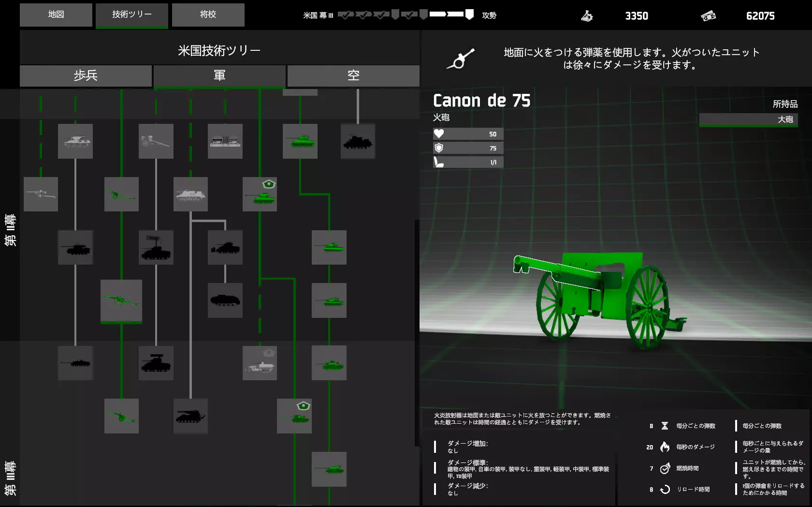Select the black launcher-topped tank node in 第 III 幕
This screenshot has width=812, height=507.
[156, 363]
